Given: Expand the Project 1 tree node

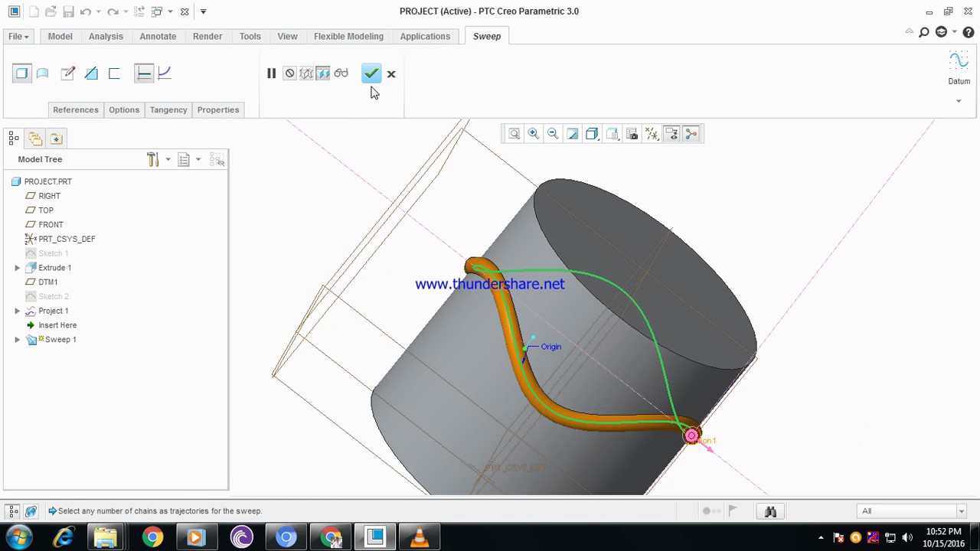Looking at the screenshot, I should [x=17, y=311].
